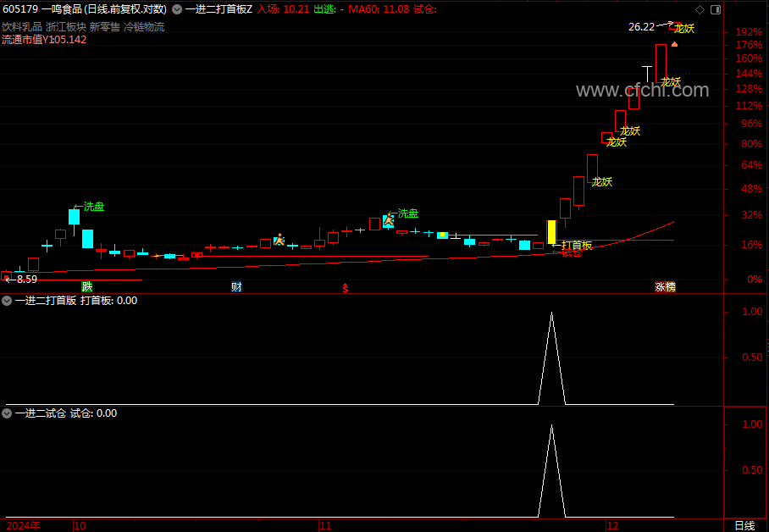Click the 一进二打首版 打首板: 0.00 readout
The width and height of the screenshot is (769, 532).
76,301
